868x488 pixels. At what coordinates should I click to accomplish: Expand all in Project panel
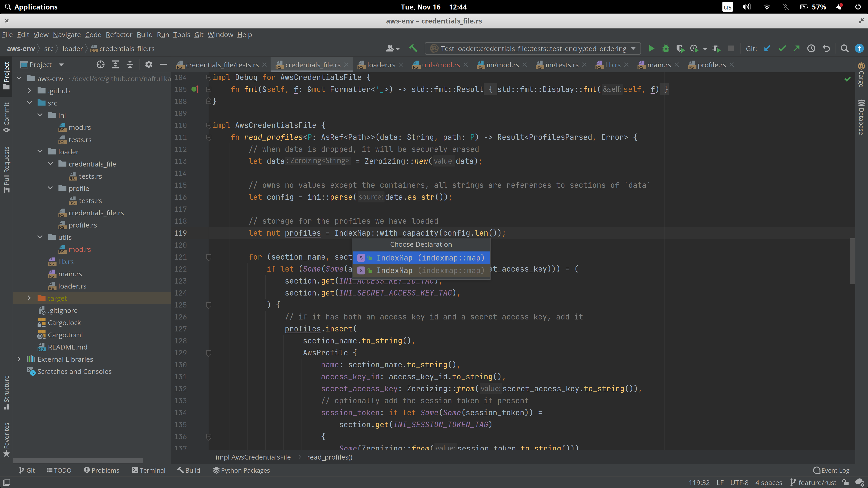[115, 65]
